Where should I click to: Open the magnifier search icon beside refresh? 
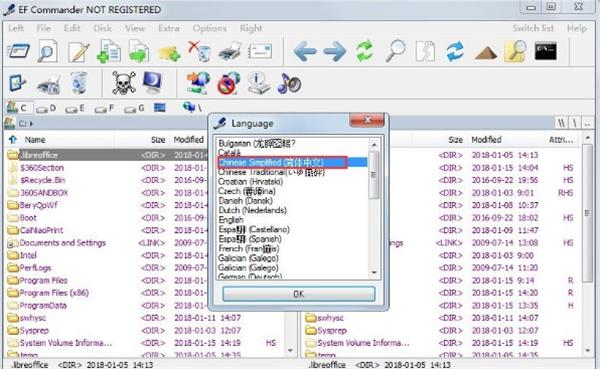pyautogui.click(x=395, y=51)
